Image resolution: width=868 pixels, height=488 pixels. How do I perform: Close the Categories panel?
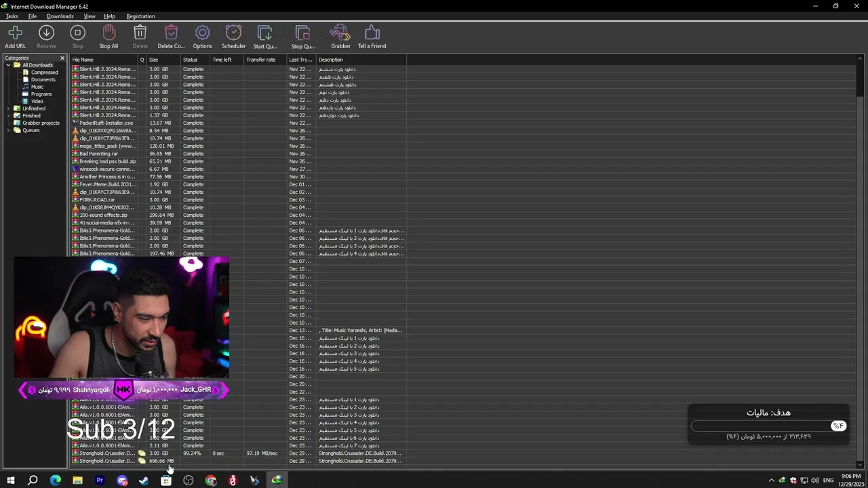click(62, 58)
